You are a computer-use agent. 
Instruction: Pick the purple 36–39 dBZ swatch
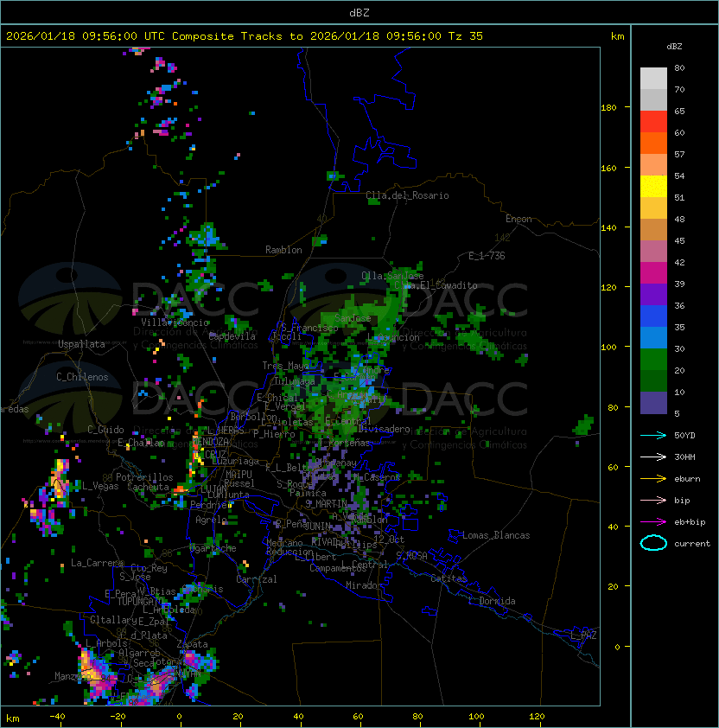coord(653,294)
